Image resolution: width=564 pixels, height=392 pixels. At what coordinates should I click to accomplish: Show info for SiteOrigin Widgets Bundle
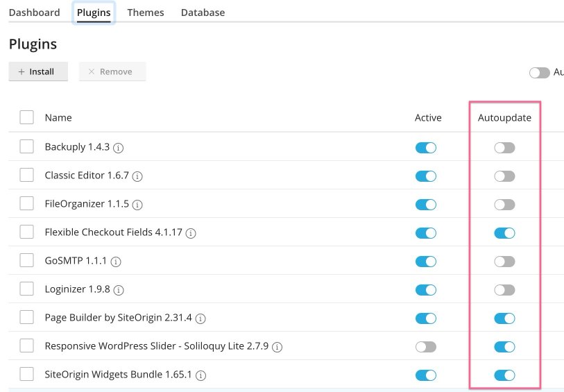(x=200, y=375)
